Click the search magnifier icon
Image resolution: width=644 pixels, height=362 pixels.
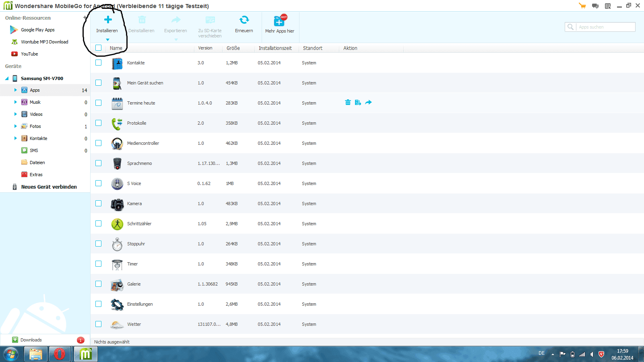pos(570,27)
